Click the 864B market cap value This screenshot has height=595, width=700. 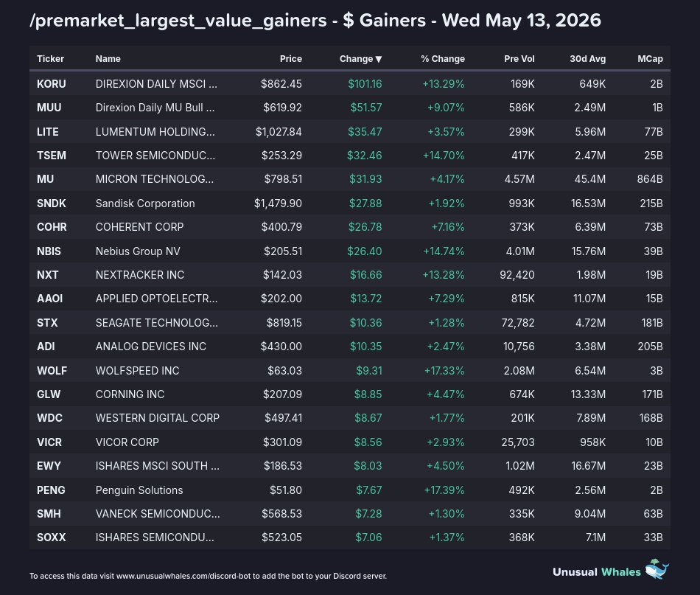coord(650,179)
